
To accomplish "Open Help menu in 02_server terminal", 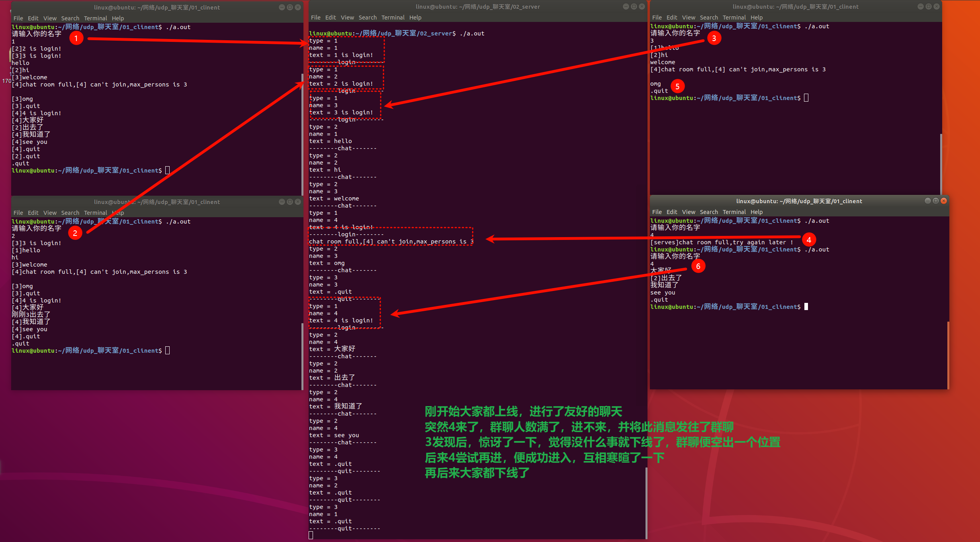I will coord(415,18).
